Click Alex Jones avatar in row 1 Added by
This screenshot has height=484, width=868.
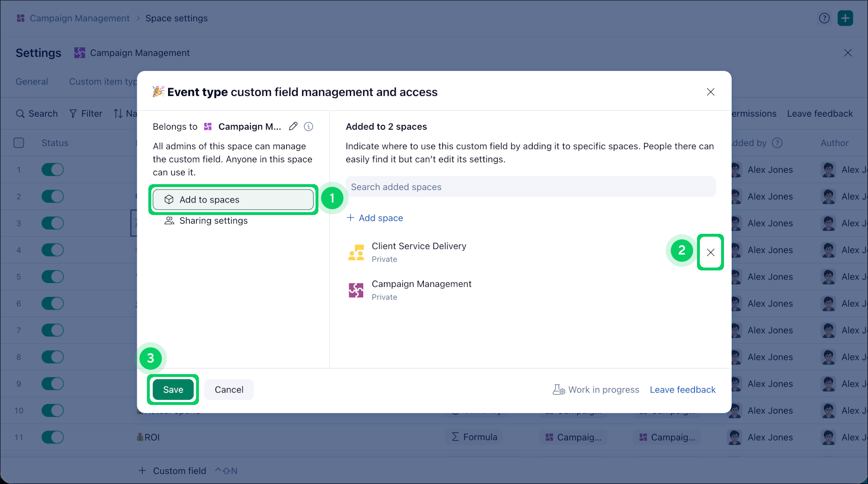click(x=736, y=170)
